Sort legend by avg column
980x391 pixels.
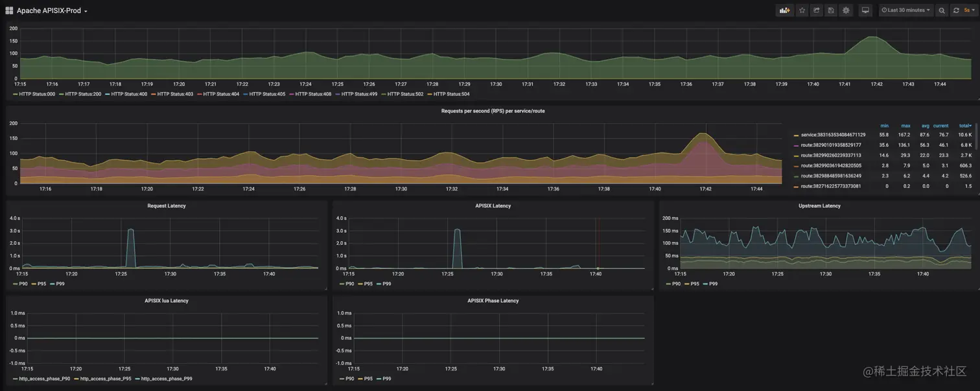tap(926, 126)
